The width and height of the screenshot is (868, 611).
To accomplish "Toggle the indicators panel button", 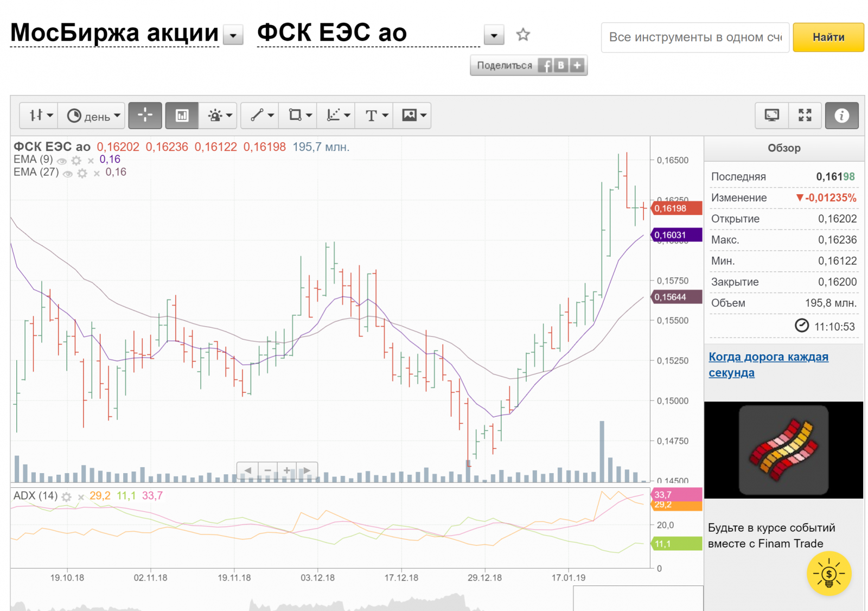I will (x=182, y=115).
